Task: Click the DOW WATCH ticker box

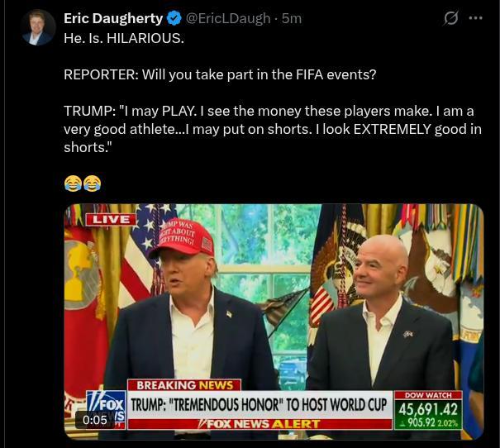Action: pos(428,410)
